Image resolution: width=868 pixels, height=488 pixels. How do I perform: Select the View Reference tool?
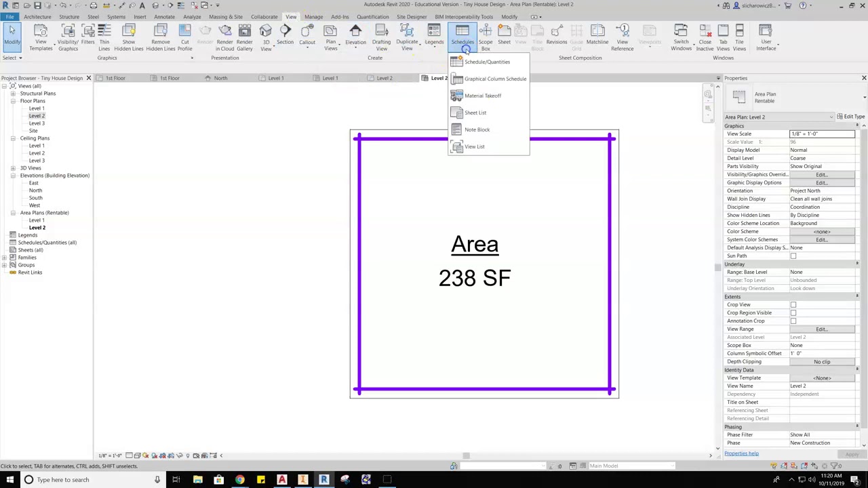(622, 37)
